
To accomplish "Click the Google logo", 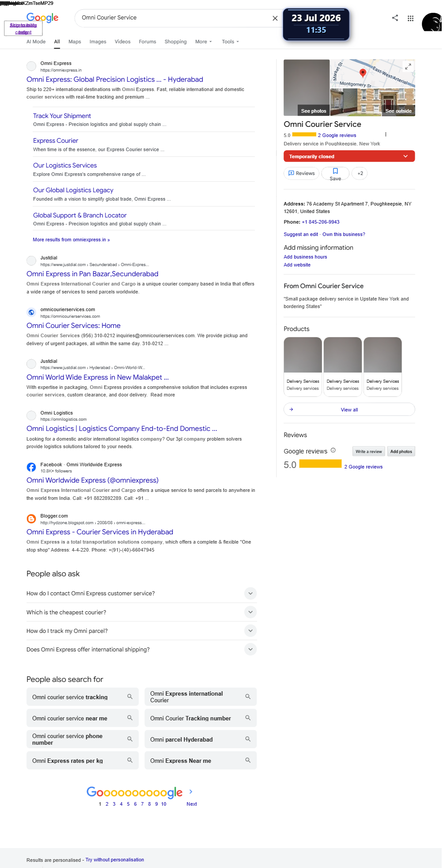I will pyautogui.click(x=42, y=18).
